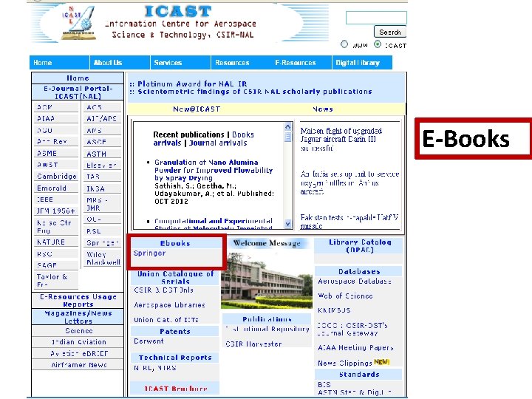Viewport: 532px width, 399px height.
Task: Open the Wiley Blackwell link
Action: [x=103, y=258]
